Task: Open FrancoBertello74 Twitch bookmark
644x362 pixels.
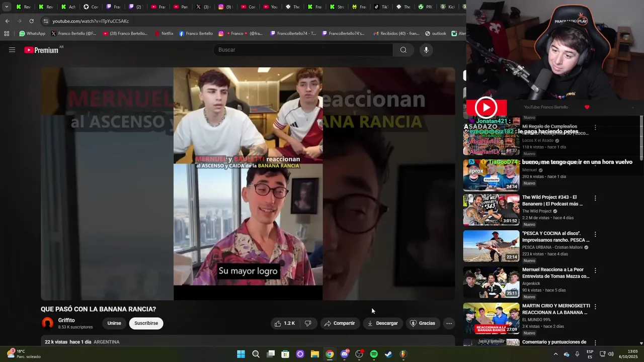Action: (293, 34)
